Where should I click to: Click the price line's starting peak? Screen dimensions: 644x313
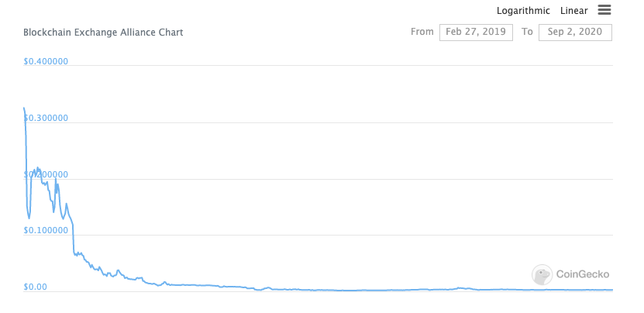point(24,108)
